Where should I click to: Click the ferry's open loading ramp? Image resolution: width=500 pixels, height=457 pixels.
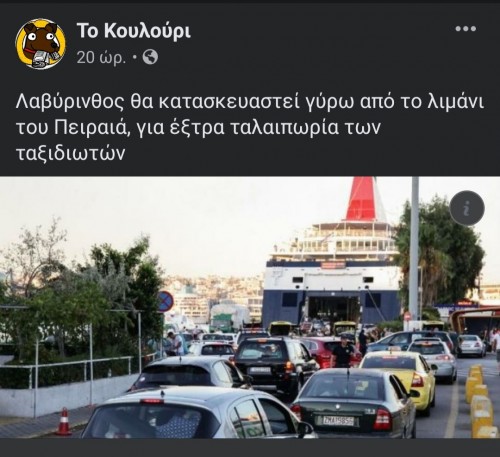334,308
